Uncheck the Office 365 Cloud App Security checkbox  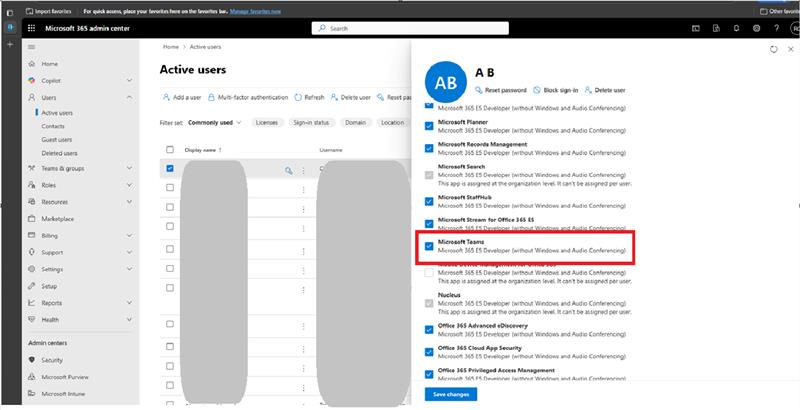click(429, 352)
